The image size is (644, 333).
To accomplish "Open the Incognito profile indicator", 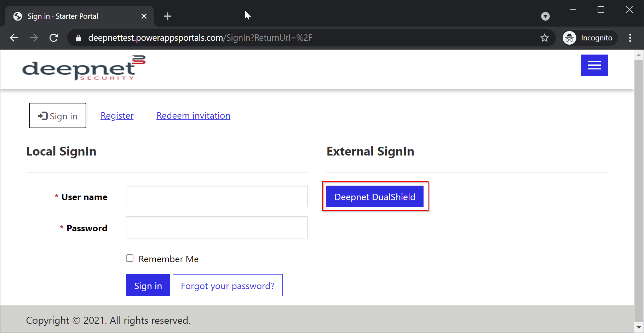I will click(x=590, y=38).
